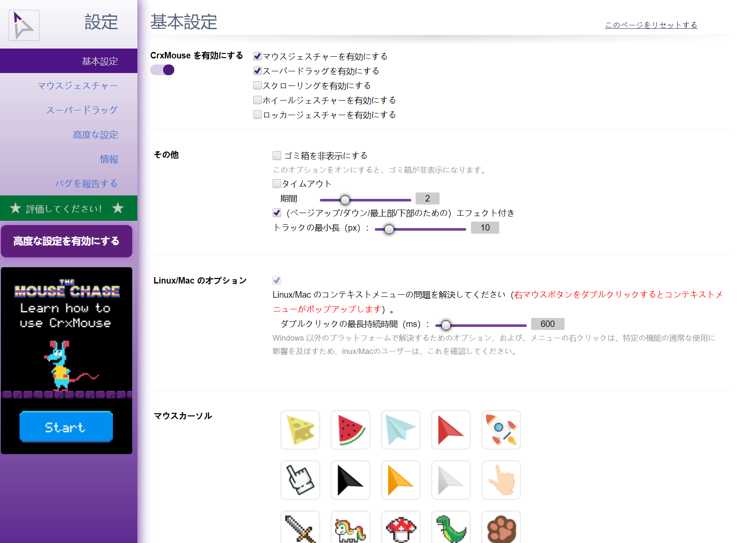Select the green dinosaur cursor
756x543 pixels.
pos(451,527)
